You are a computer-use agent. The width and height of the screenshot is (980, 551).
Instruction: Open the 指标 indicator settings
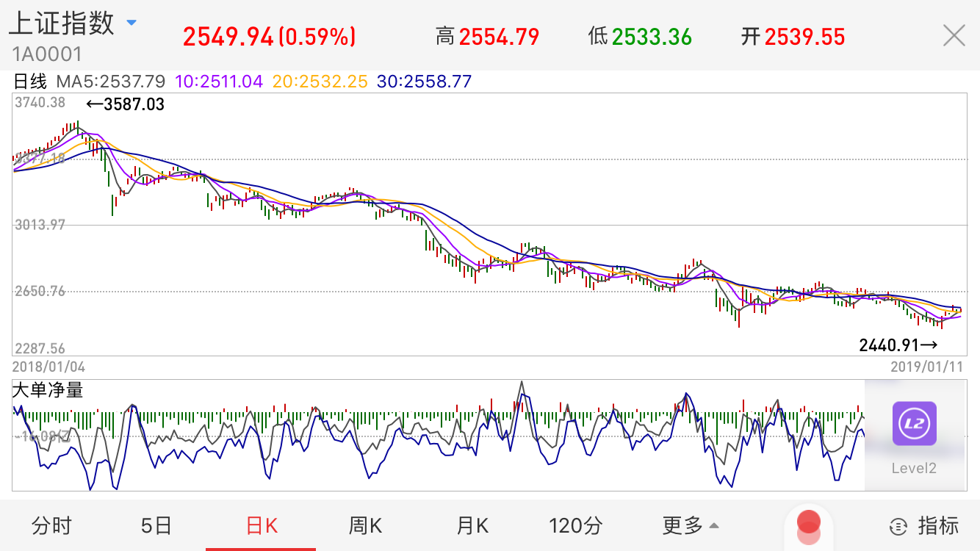pyautogui.click(x=924, y=525)
